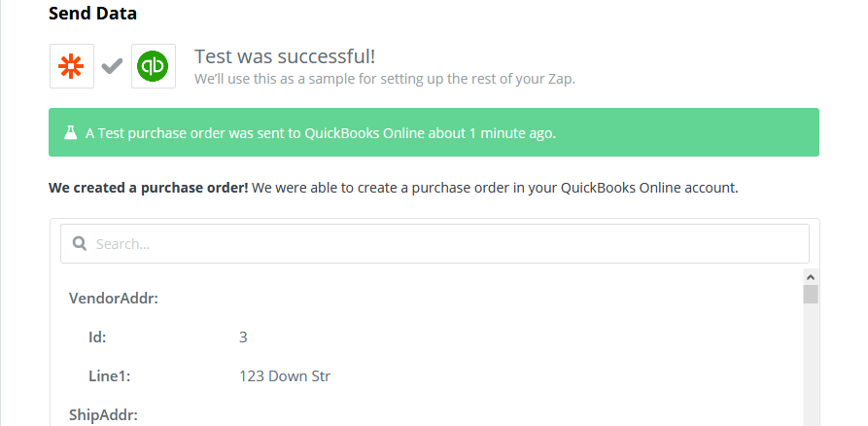The width and height of the screenshot is (868, 426).
Task: Focus the Search input field
Action: pyautogui.click(x=434, y=244)
